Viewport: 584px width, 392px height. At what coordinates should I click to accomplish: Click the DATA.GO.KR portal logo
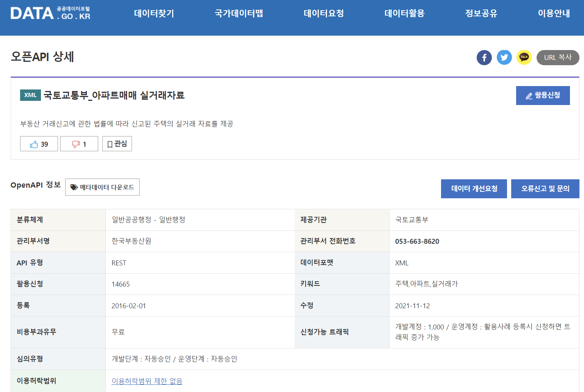pyautogui.click(x=51, y=13)
